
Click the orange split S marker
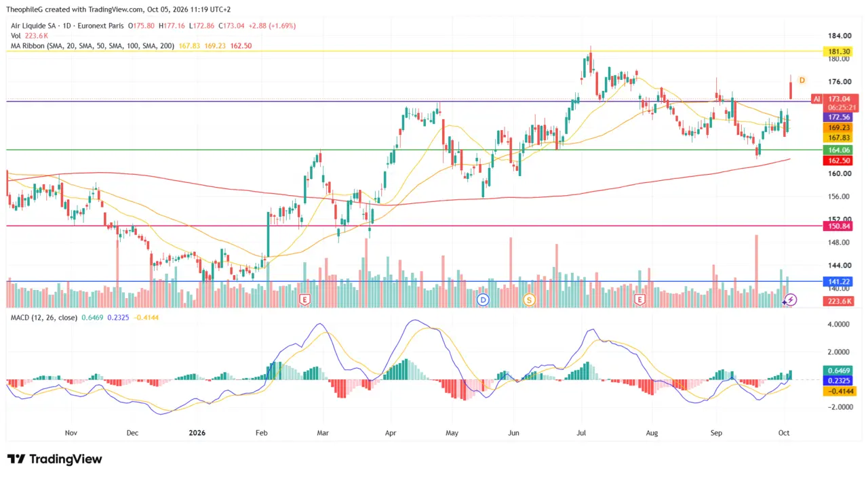[529, 299]
